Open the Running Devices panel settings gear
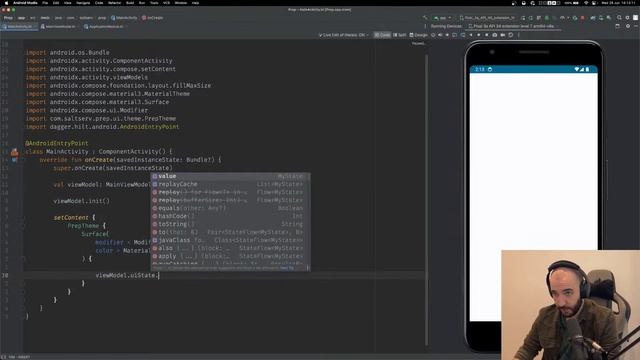 click(628, 26)
